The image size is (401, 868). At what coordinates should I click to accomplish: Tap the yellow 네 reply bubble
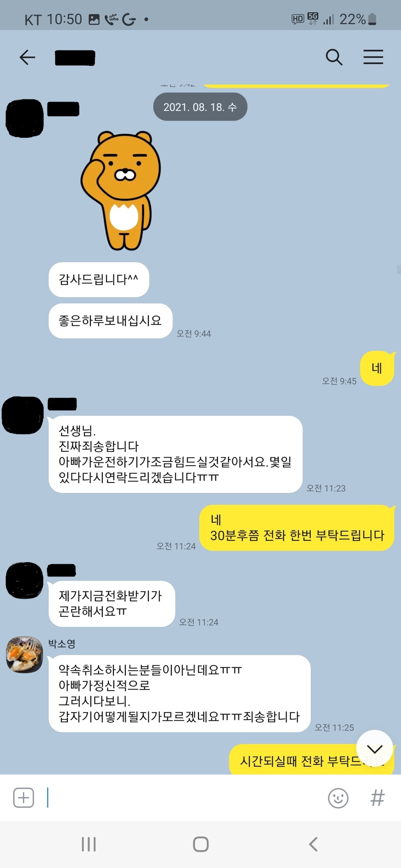tap(377, 368)
